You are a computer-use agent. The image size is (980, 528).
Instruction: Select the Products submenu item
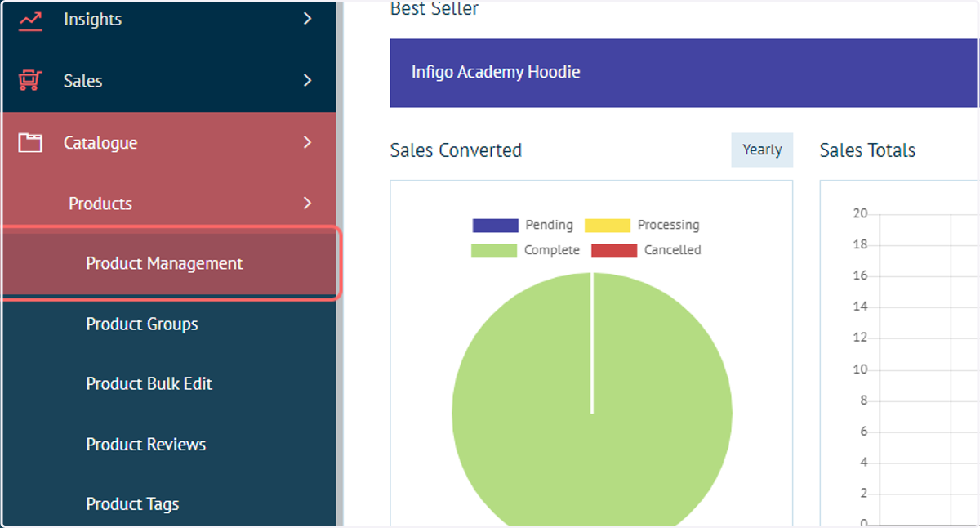click(x=169, y=204)
